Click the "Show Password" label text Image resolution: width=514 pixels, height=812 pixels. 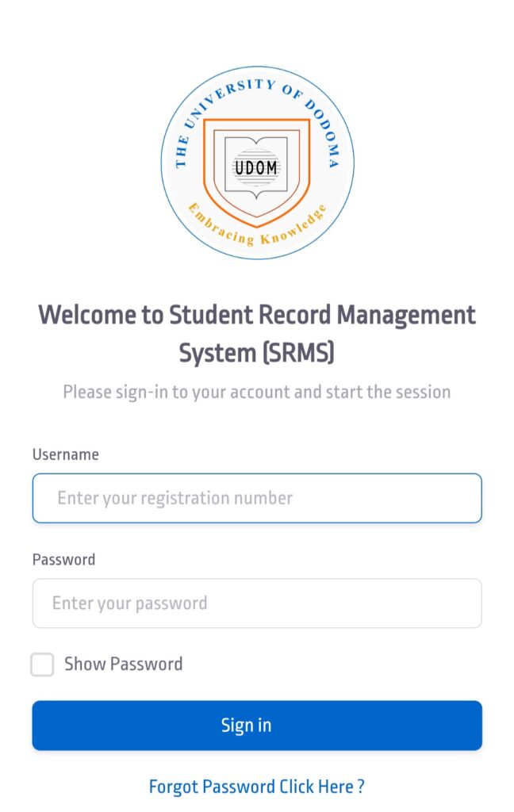point(123,665)
